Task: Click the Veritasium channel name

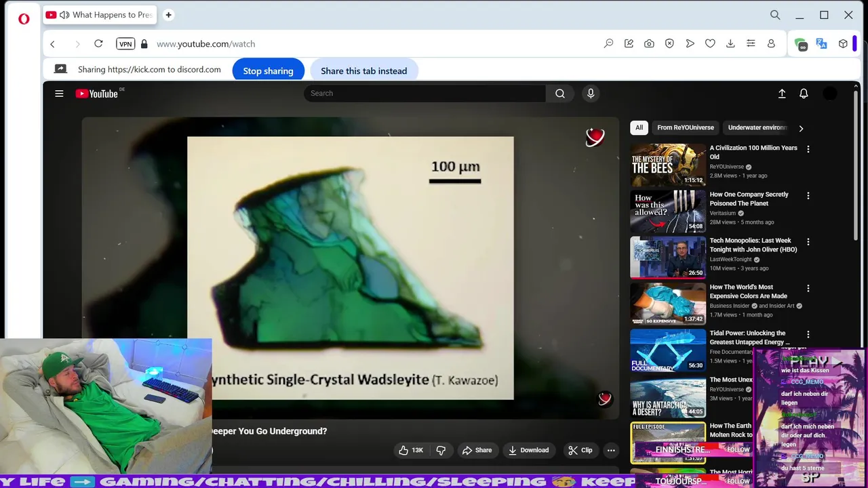Action: tap(724, 213)
